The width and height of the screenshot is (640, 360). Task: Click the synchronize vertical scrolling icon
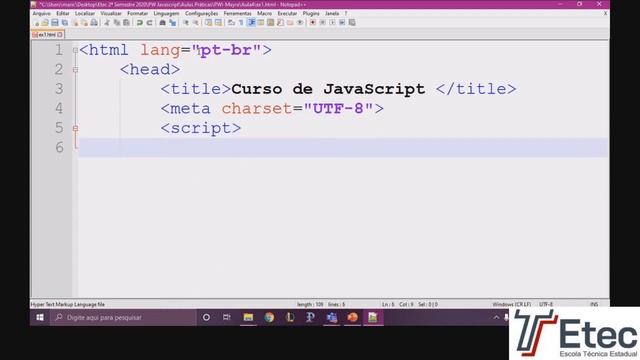209,23
